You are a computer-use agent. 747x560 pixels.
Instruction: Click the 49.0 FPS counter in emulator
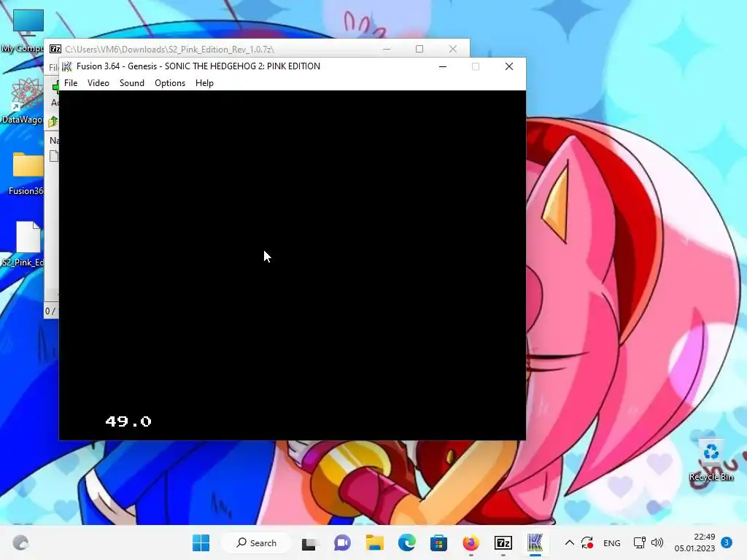click(128, 421)
